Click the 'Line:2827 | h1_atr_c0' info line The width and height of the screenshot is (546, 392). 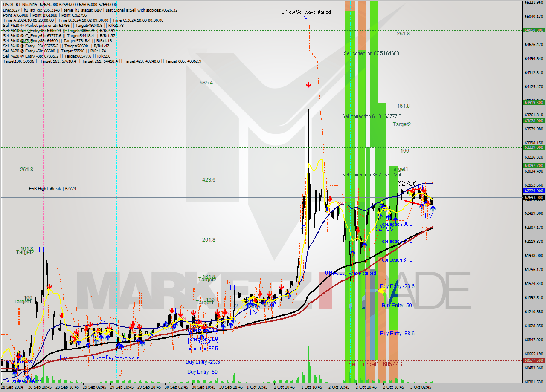[x=90, y=10]
